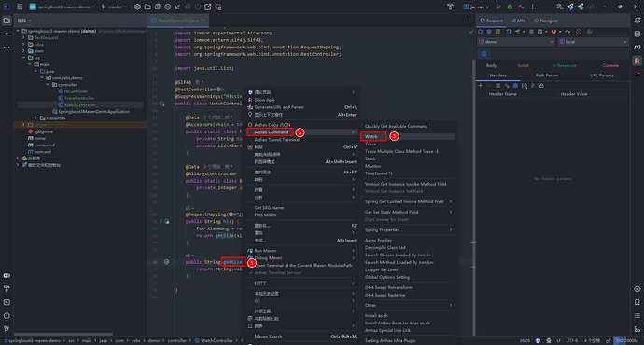This screenshot has height=345, width=644.
Task: Open the Terminal tool window icon
Action: [x=7, y=302]
